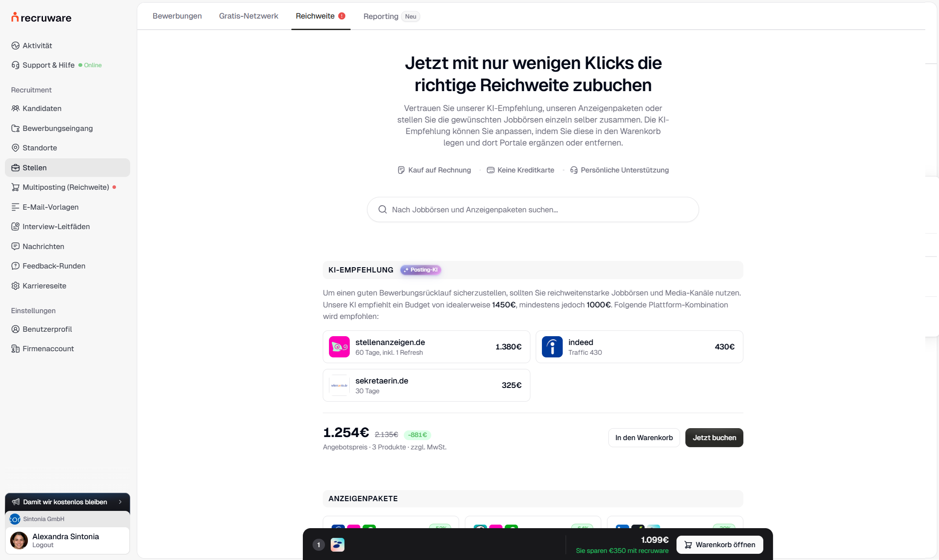
Task: Open Nachrichten in the sidebar
Action: [43, 246]
